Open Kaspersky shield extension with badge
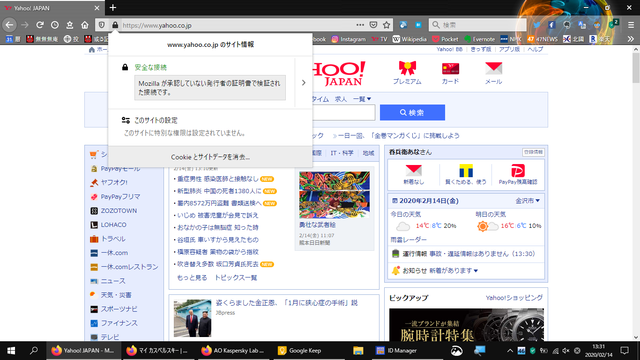Image resolution: width=640 pixels, height=360 pixels. [613, 24]
